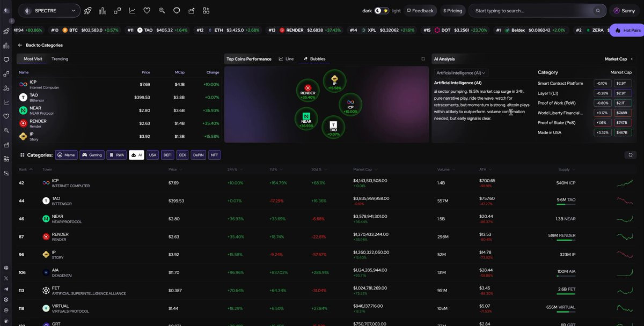The width and height of the screenshot is (644, 326).
Task: Open the Pricing page
Action: [x=452, y=11]
